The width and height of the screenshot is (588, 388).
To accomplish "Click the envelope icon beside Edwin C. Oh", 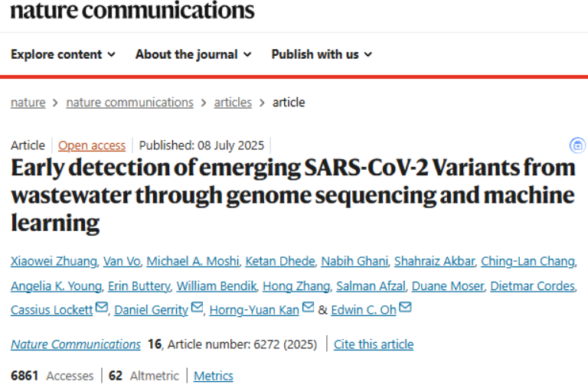I will coord(406,308).
